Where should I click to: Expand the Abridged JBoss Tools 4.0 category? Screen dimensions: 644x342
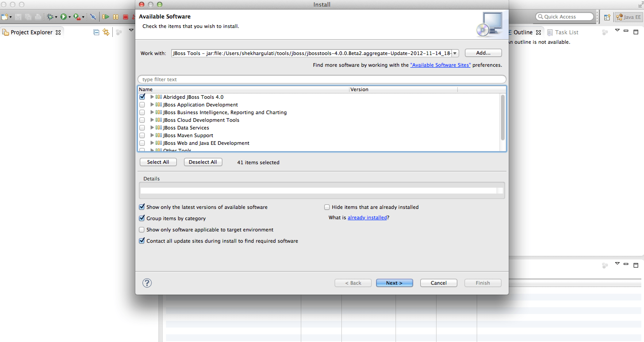pyautogui.click(x=152, y=97)
